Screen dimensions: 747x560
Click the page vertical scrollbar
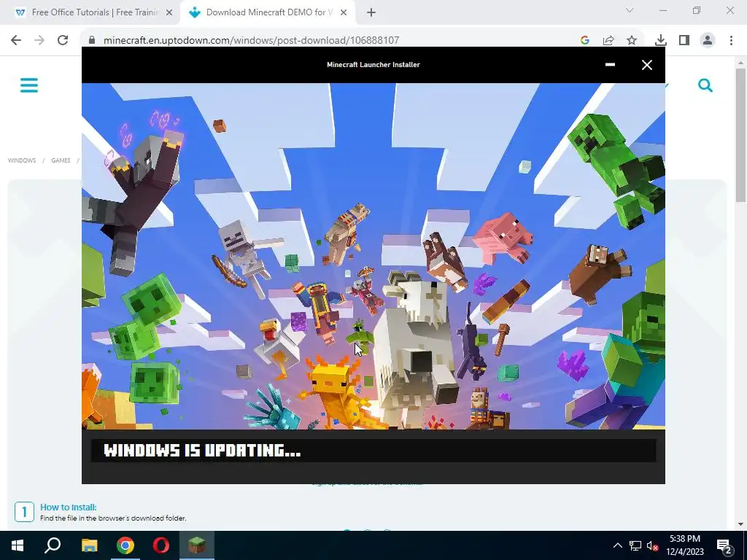(740, 136)
